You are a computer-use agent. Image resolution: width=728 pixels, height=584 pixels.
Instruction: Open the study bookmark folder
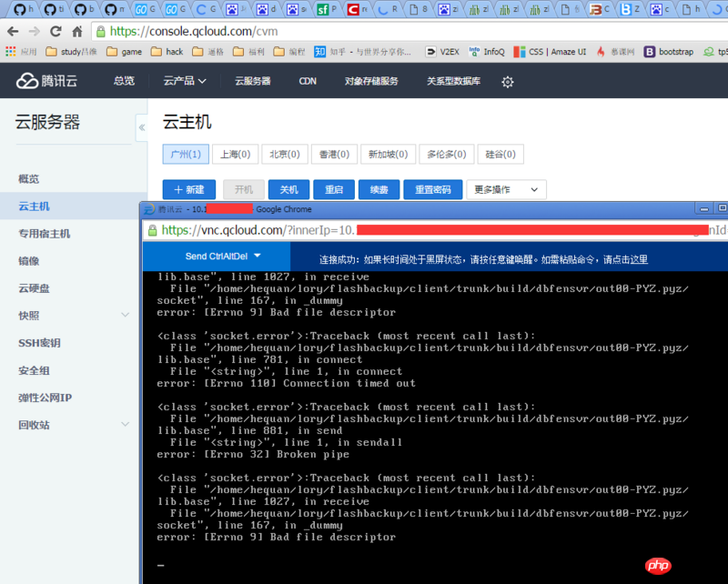click(x=72, y=52)
